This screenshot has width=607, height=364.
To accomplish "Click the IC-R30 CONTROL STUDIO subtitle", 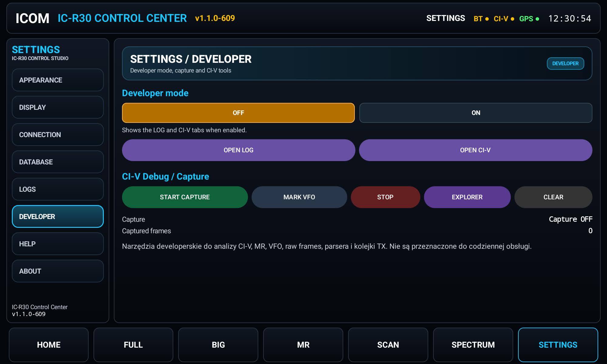I will pyautogui.click(x=40, y=58).
